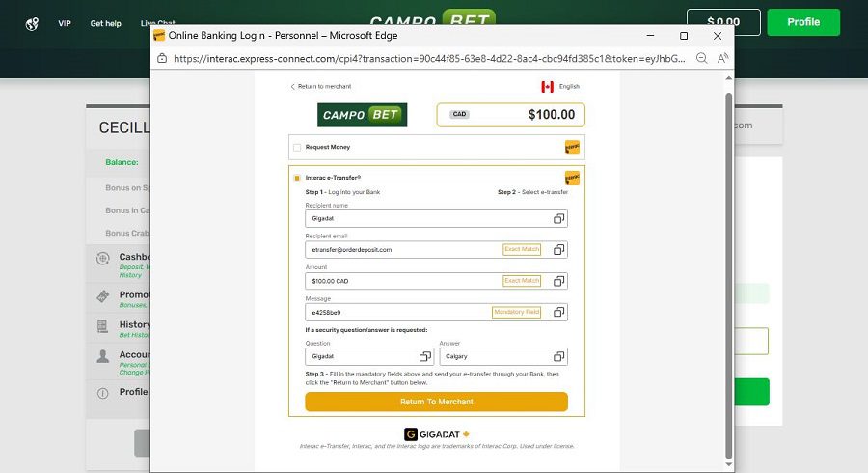Switch language from English
This screenshot has height=473, width=868.
569,87
